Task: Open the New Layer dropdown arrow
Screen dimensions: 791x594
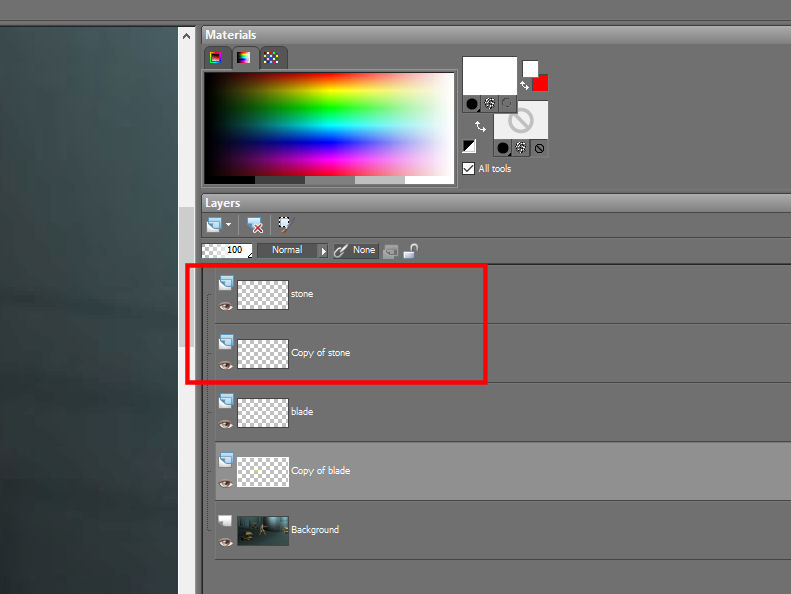Action: pos(229,225)
